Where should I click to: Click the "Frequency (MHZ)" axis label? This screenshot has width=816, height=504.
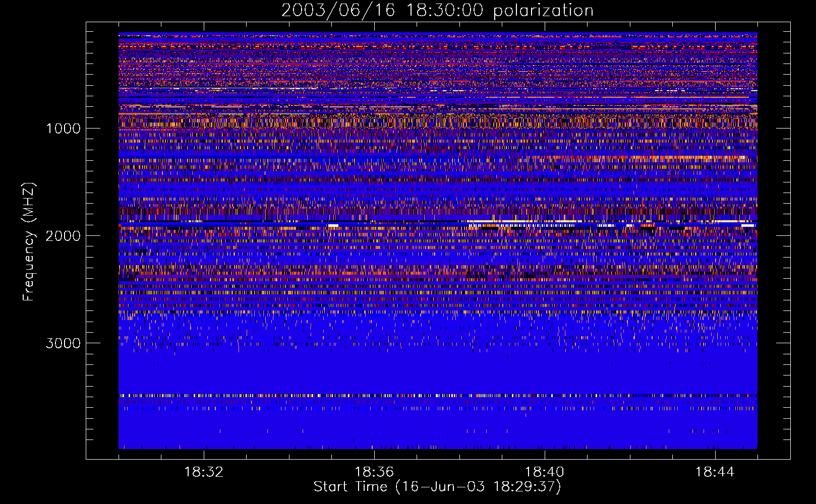click(x=28, y=242)
